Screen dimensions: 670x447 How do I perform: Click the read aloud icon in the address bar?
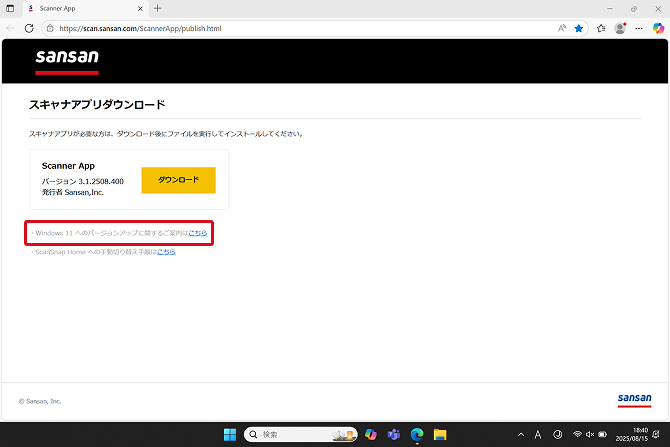[562, 28]
